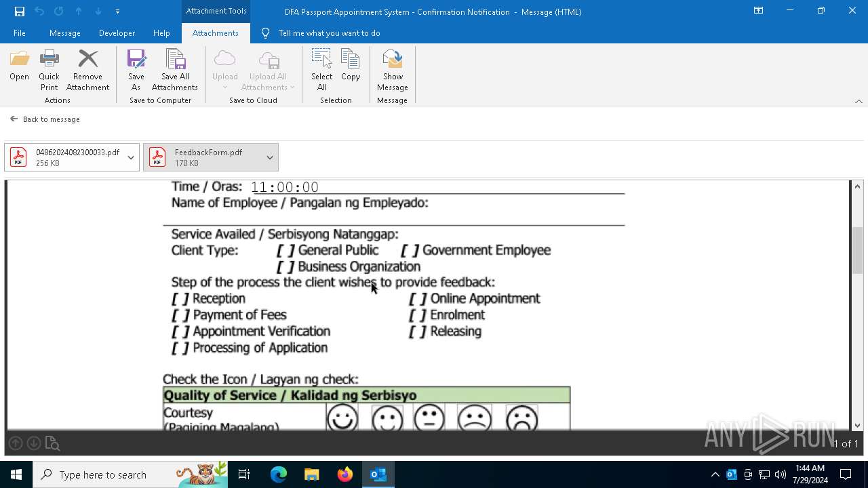This screenshot has width=868, height=488.
Task: Click previous page arrow in preview toolbar
Action: [16, 443]
